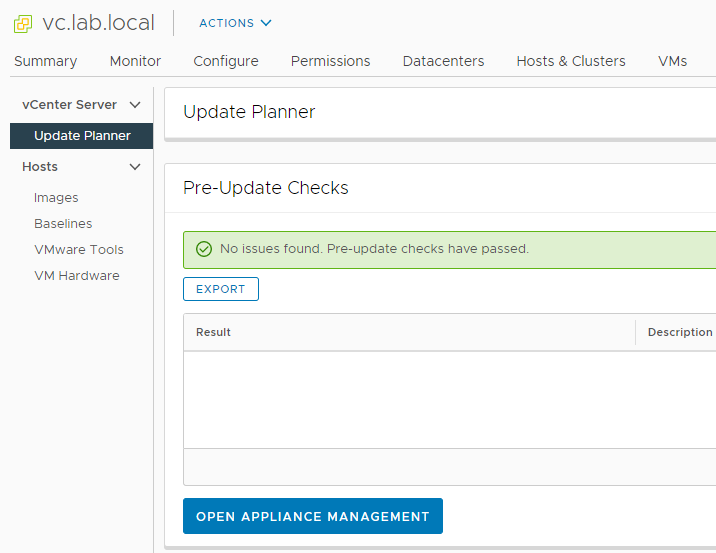
Task: Open the ACTIONS dropdown menu
Action: [235, 23]
